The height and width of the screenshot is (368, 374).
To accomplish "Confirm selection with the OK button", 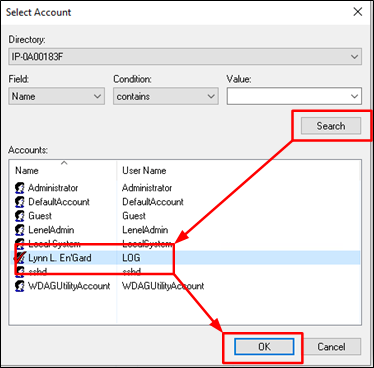I will [x=264, y=347].
